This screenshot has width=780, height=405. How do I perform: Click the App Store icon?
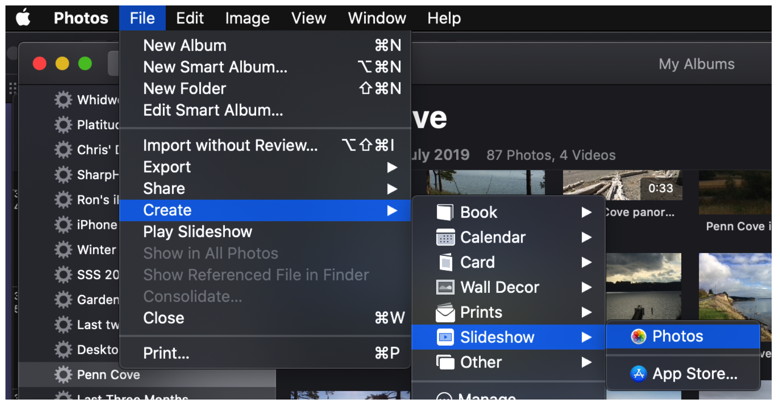coord(638,374)
